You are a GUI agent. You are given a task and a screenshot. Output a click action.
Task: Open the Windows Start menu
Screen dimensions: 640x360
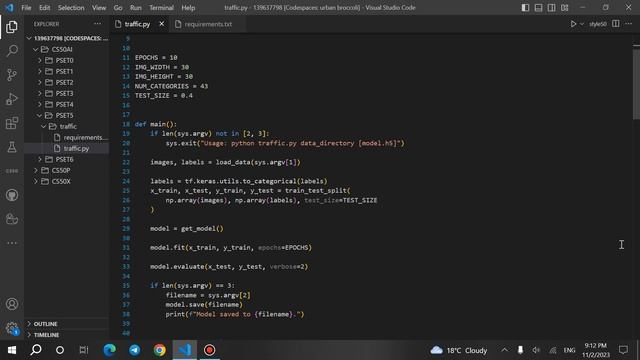12,350
